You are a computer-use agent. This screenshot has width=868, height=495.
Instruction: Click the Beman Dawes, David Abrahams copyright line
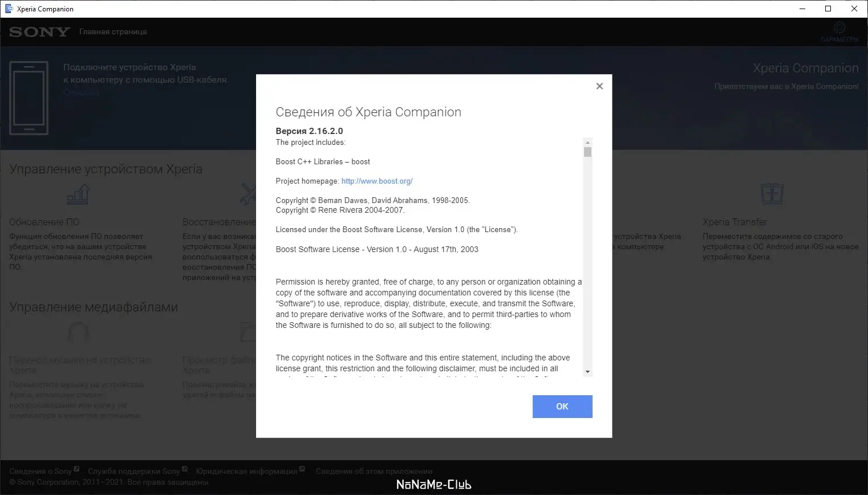[x=372, y=201]
